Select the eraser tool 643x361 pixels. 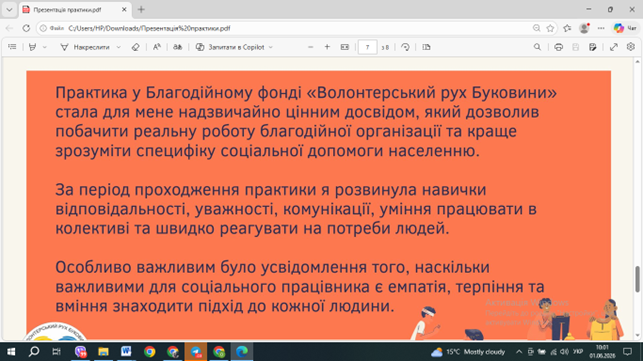click(136, 47)
